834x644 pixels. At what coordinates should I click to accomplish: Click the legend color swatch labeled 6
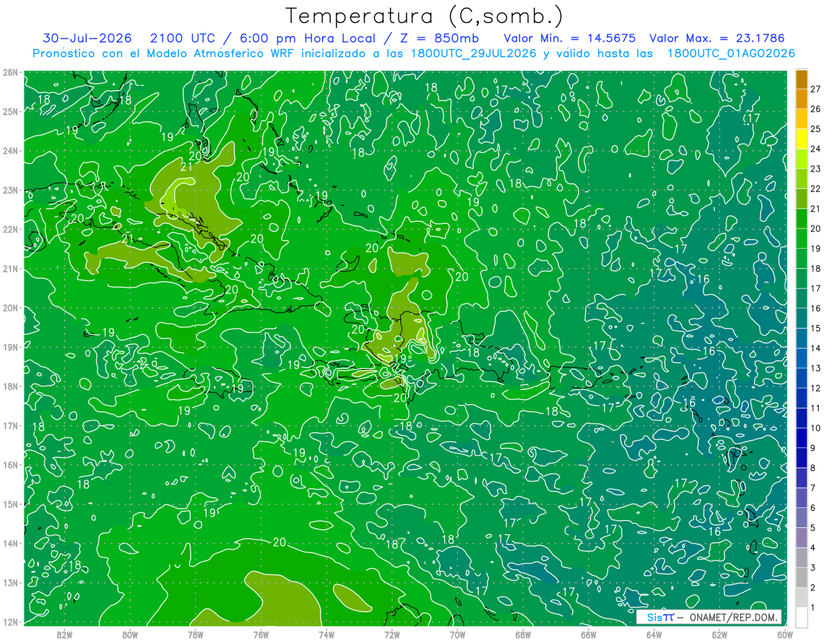point(801,498)
